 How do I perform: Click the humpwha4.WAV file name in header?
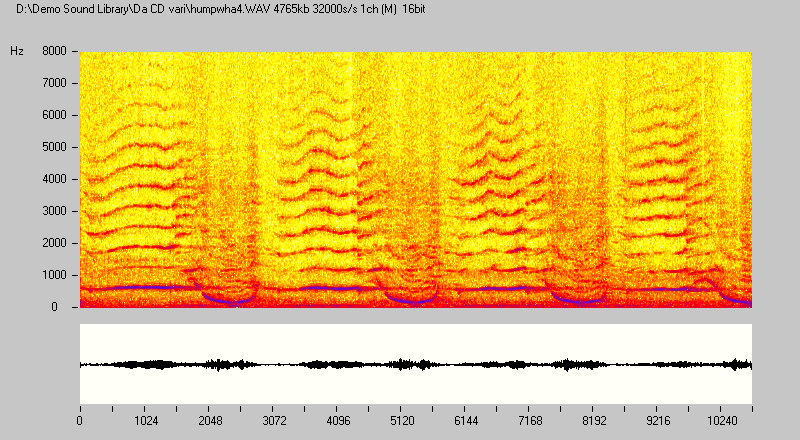click(230, 9)
